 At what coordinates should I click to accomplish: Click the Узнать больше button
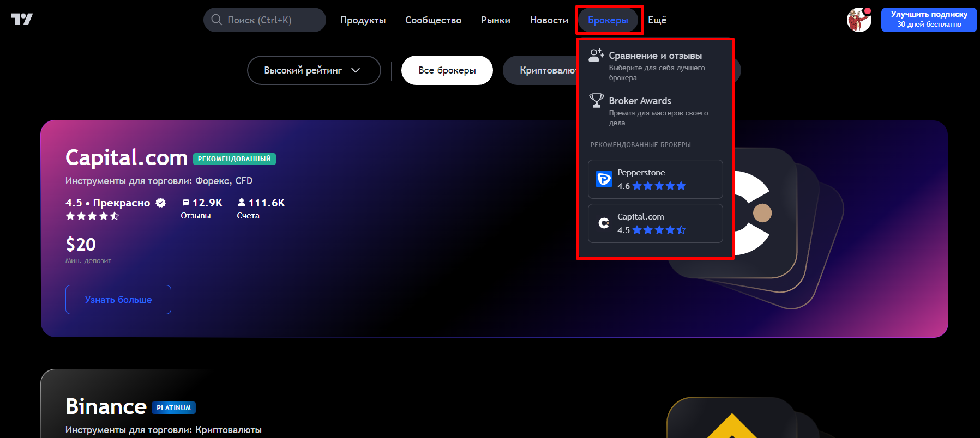coord(118,300)
